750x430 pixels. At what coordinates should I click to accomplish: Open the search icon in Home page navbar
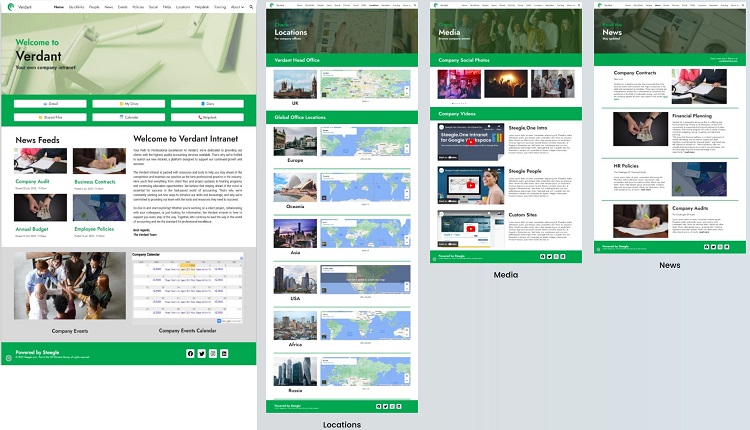click(x=251, y=7)
